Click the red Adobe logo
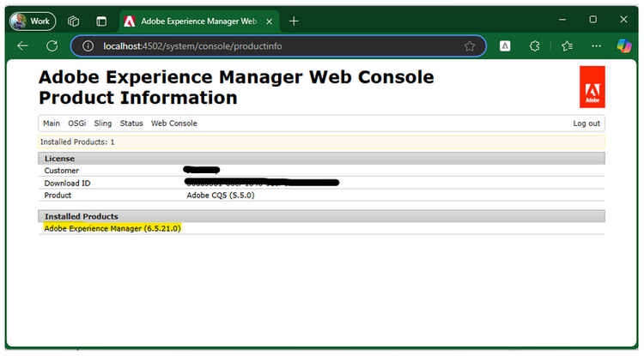644x356 pixels. 592,87
